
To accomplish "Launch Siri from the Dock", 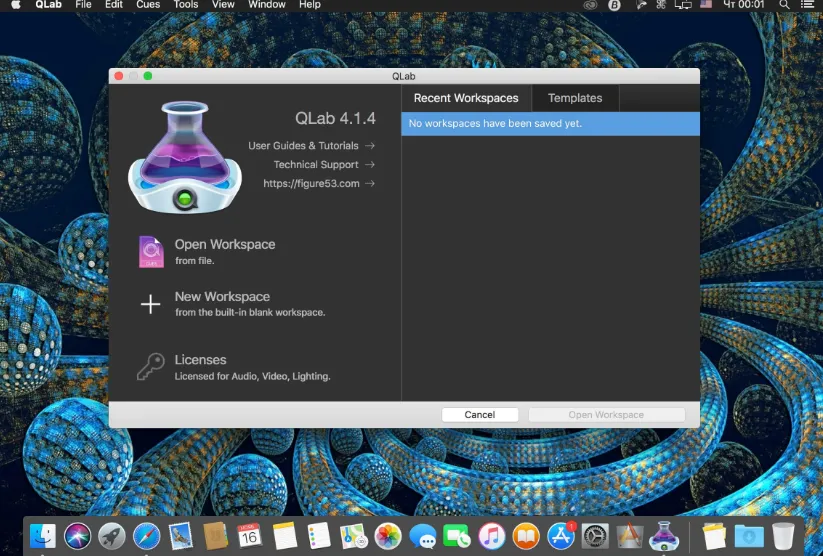I will [78, 536].
